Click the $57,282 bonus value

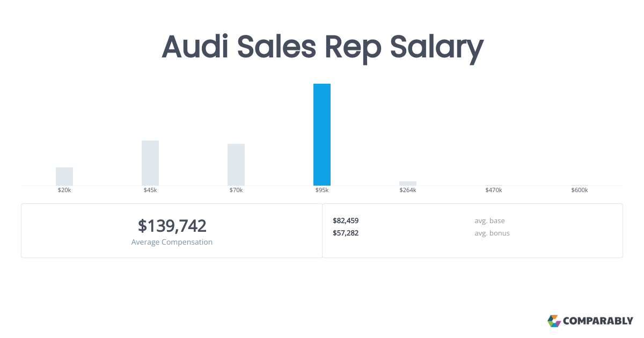[346, 233]
